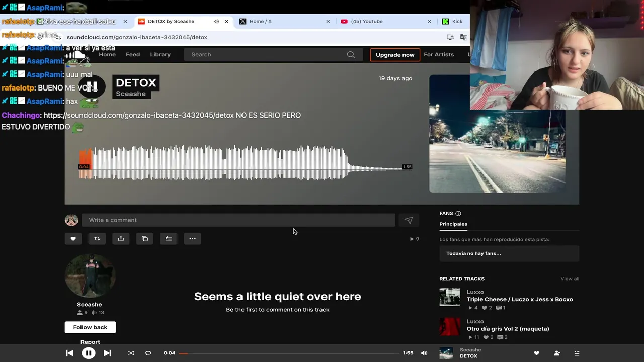Send the comment with paper plane icon
The image size is (644, 362).
[x=409, y=220]
